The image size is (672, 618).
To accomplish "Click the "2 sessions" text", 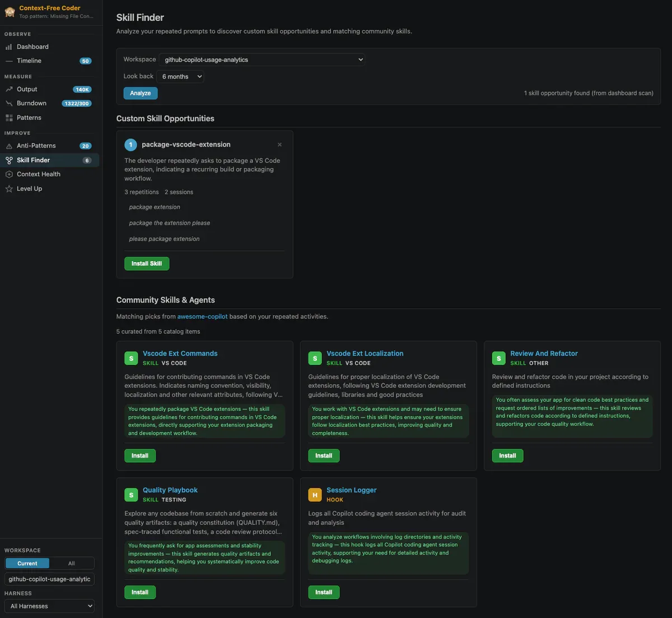I will click(179, 192).
